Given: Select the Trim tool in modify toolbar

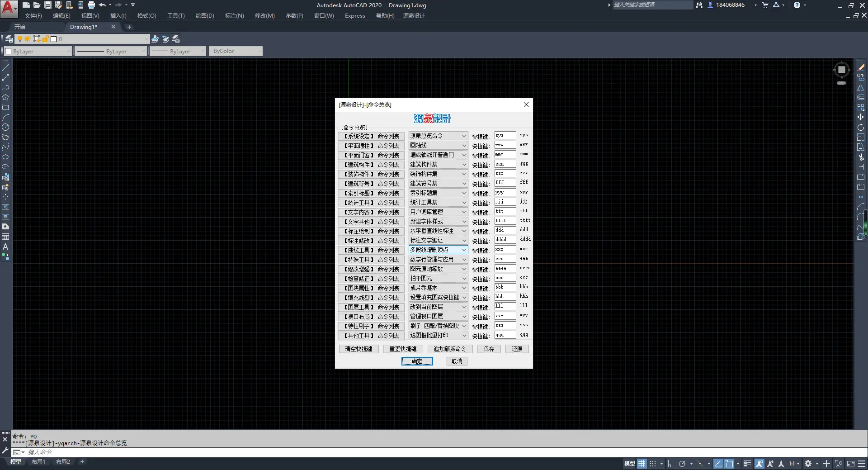Looking at the screenshot, I should coord(861,157).
